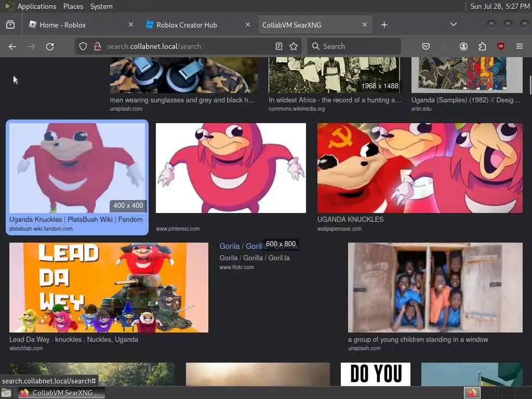Open the Extensions puzzle icon

coord(482,46)
